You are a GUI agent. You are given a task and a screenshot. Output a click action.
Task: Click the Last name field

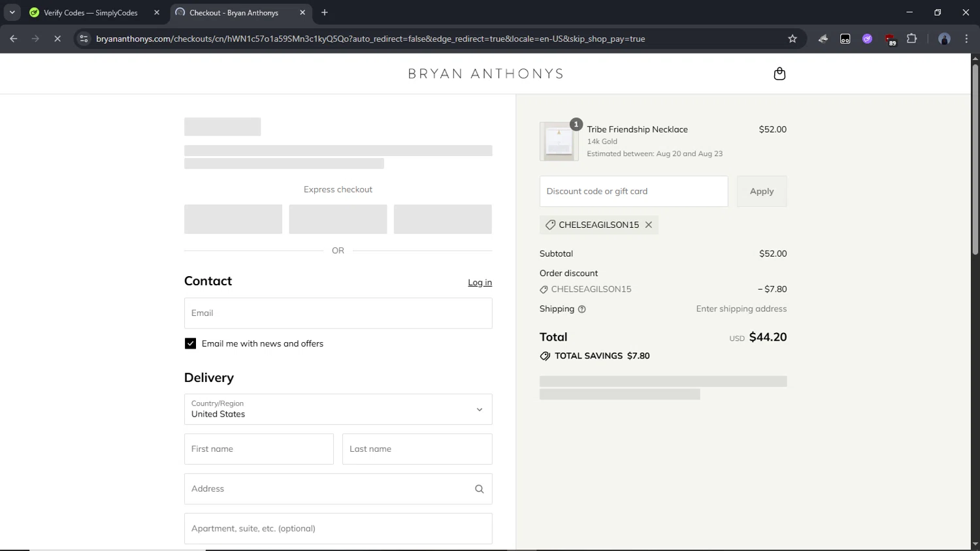[x=417, y=449]
